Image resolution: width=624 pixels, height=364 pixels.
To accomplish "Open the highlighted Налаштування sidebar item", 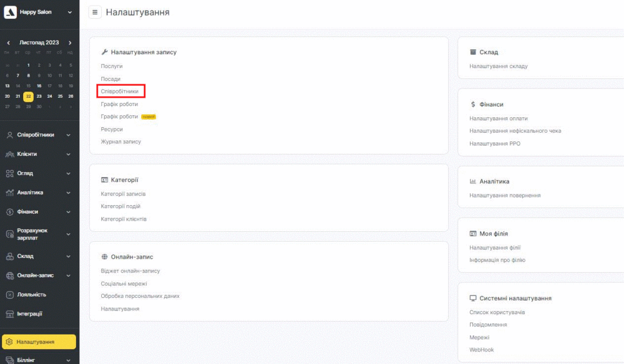I will point(39,342).
